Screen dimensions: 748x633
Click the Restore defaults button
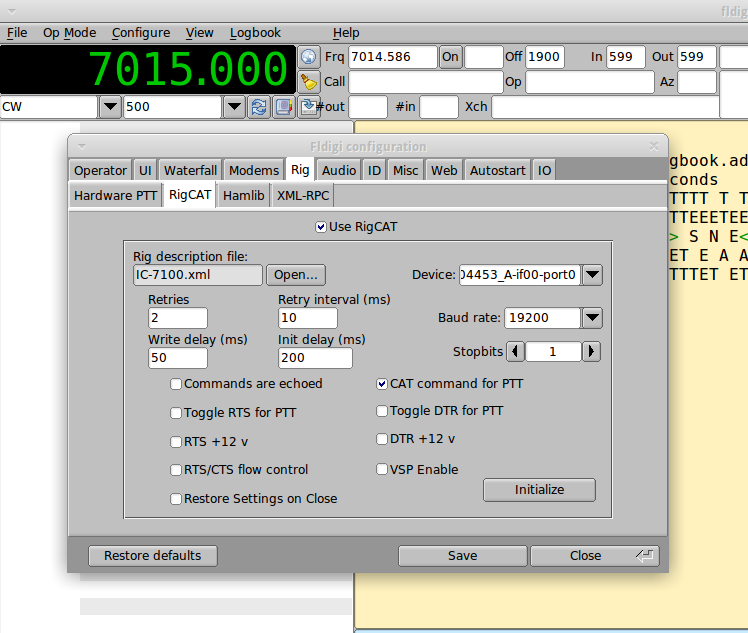point(153,556)
